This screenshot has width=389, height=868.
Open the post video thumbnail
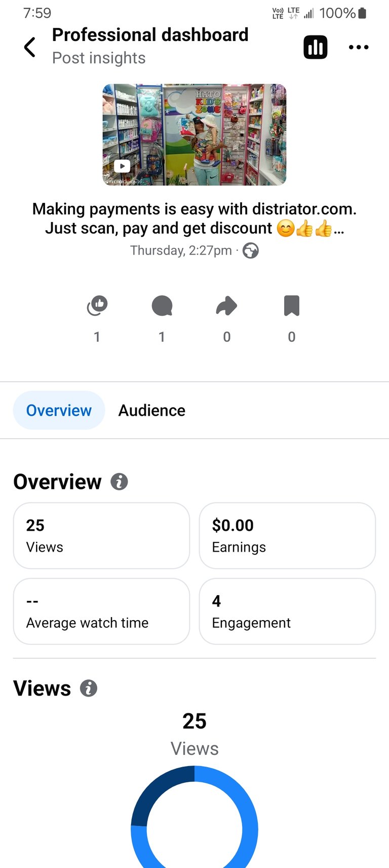click(194, 134)
